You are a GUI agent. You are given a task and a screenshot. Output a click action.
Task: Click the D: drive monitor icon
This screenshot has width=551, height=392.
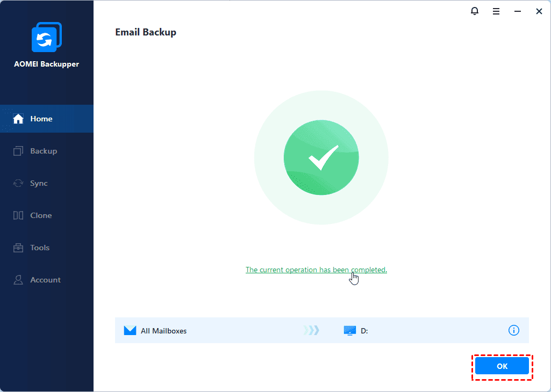tap(349, 331)
